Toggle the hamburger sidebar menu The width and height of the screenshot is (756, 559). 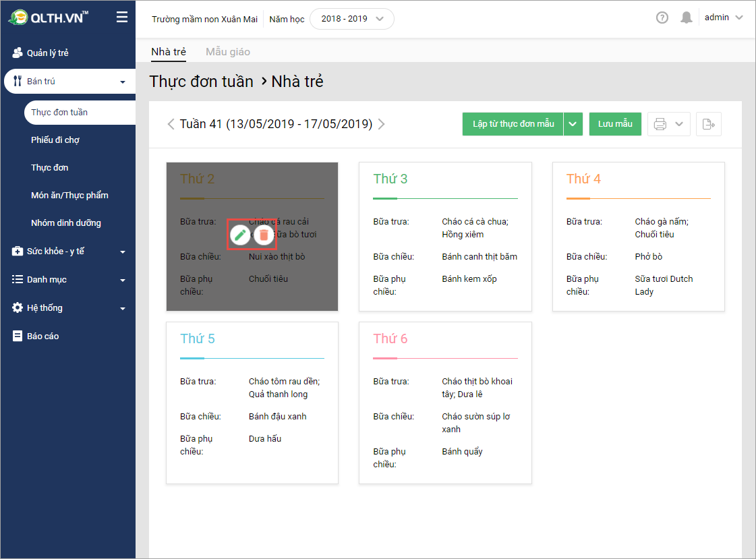[x=122, y=18]
